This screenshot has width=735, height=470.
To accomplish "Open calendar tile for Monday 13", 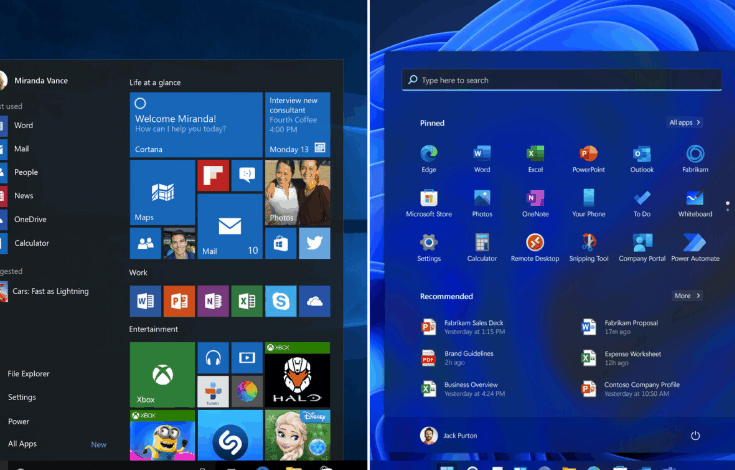I will point(298,125).
